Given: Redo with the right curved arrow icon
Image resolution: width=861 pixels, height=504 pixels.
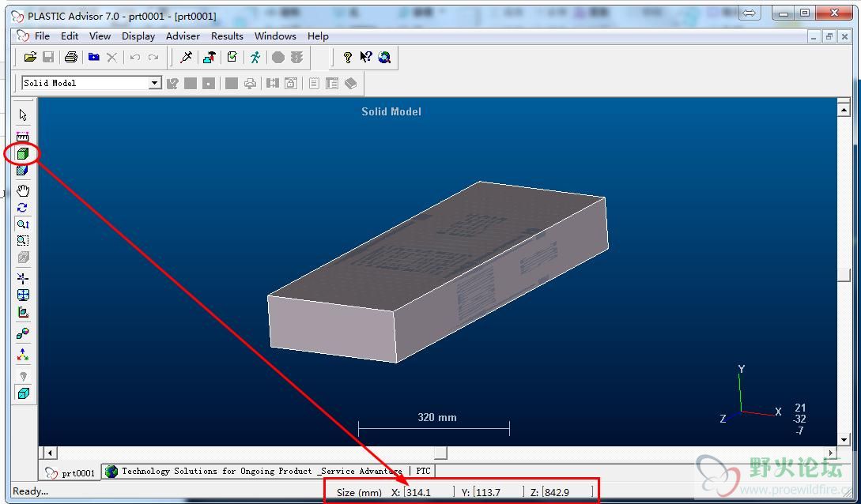Looking at the screenshot, I should coord(153,57).
